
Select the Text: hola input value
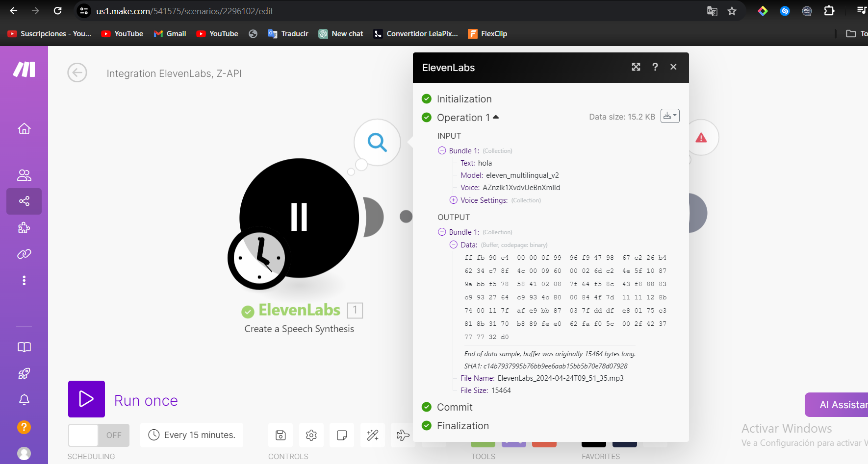pyautogui.click(x=485, y=163)
